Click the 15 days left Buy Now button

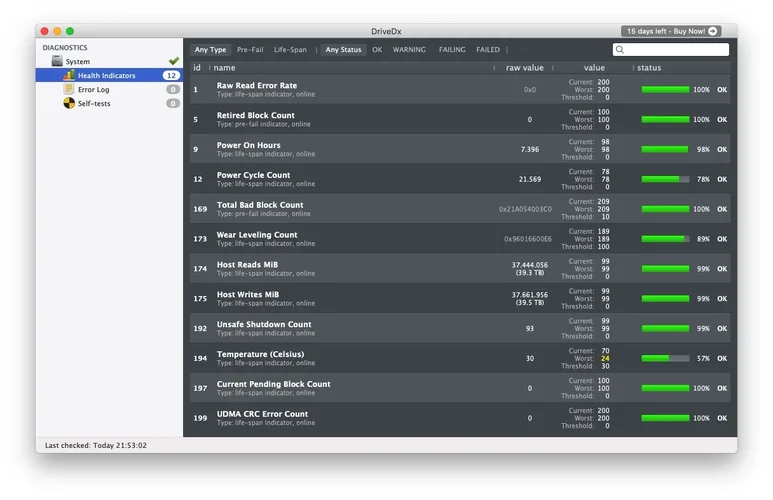[x=671, y=31]
